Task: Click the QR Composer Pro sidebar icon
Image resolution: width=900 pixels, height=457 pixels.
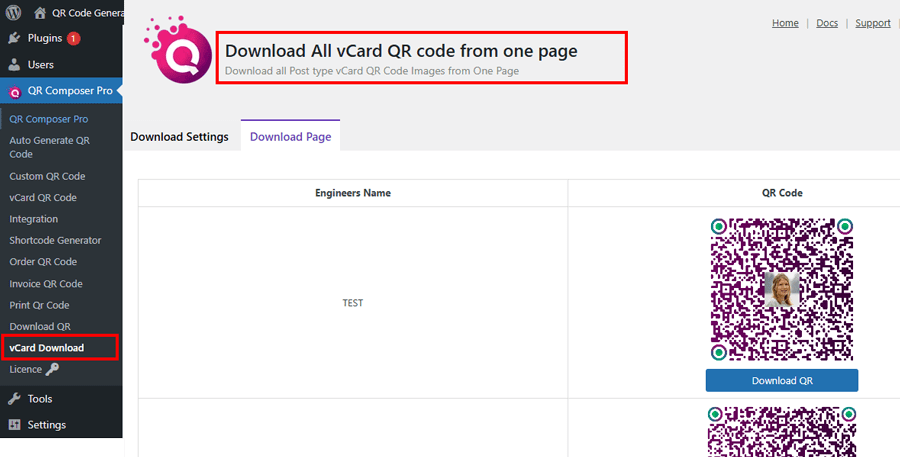Action: pyautogui.click(x=14, y=91)
